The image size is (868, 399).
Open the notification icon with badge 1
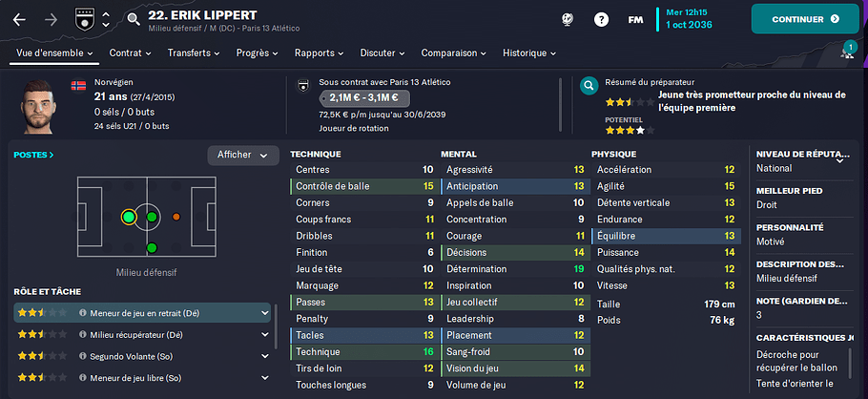pos(848,51)
